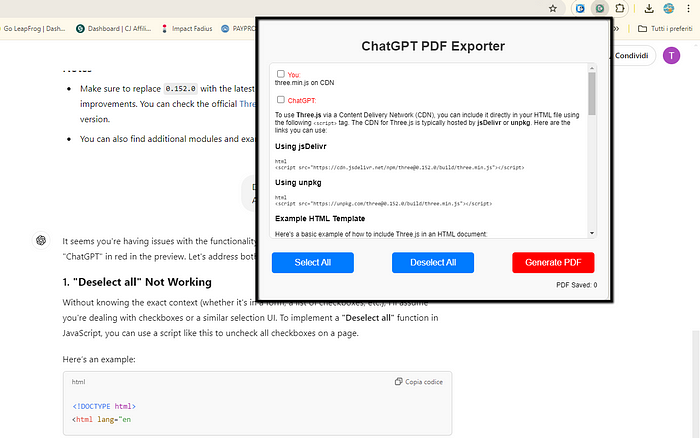Click the html language label in code block

pyautogui.click(x=78, y=382)
